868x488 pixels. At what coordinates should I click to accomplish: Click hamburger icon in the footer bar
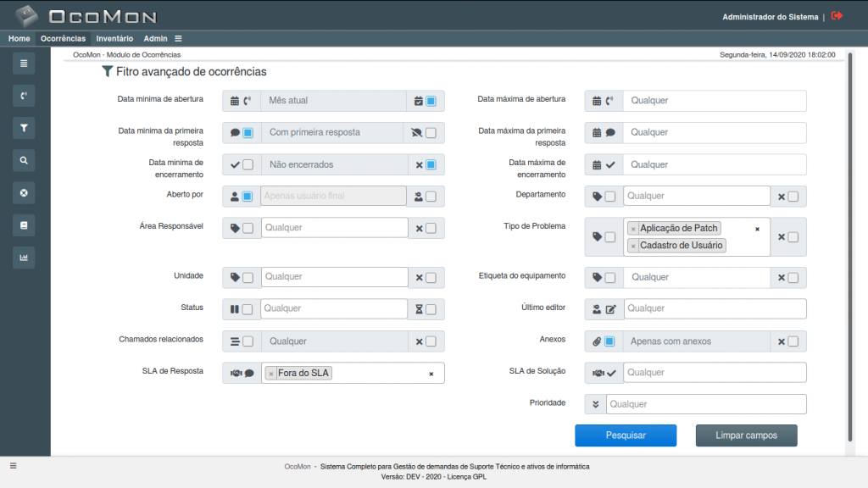tap(13, 465)
